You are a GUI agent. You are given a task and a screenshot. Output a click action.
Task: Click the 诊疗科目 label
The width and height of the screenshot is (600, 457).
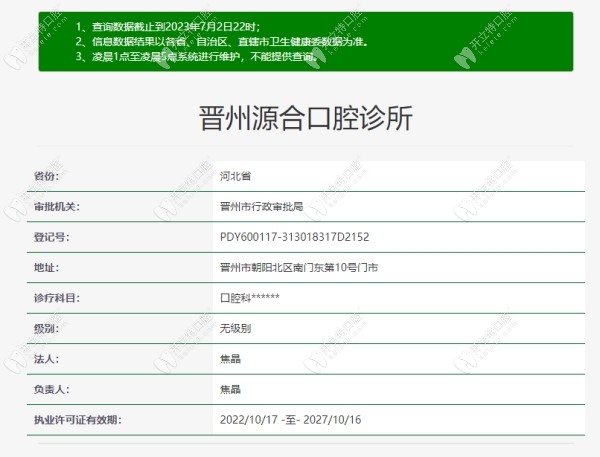coord(57,298)
